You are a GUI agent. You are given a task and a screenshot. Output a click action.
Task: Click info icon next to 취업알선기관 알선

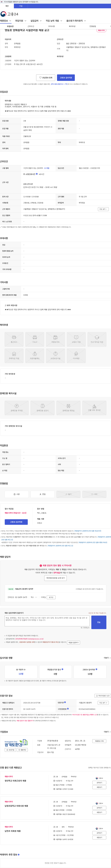tap(62, 669)
